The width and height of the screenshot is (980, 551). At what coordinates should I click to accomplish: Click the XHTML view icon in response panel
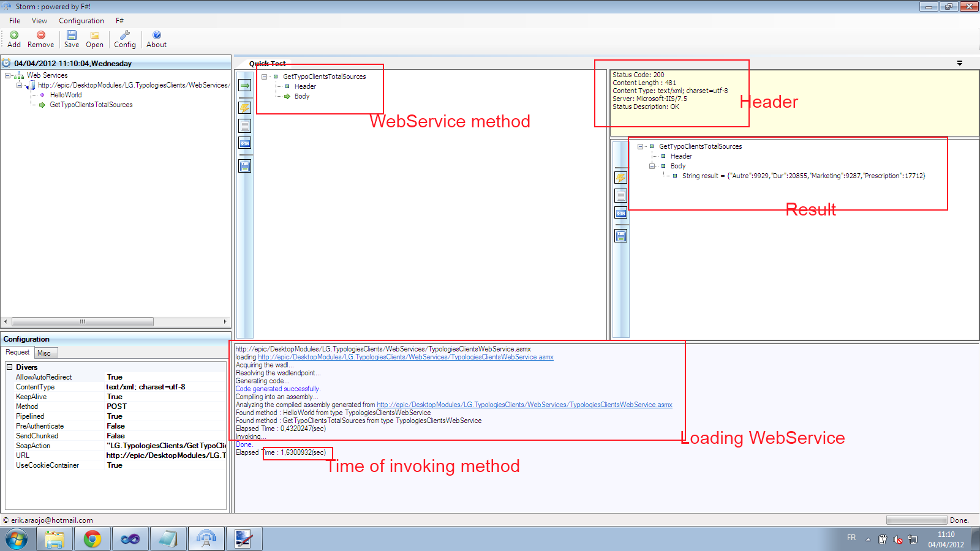point(621,213)
